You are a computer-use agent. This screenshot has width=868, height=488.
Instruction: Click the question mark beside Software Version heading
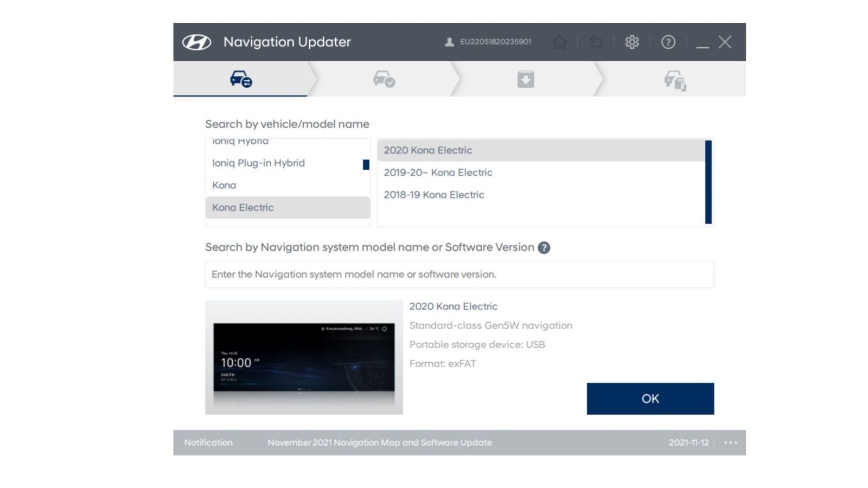(x=544, y=247)
